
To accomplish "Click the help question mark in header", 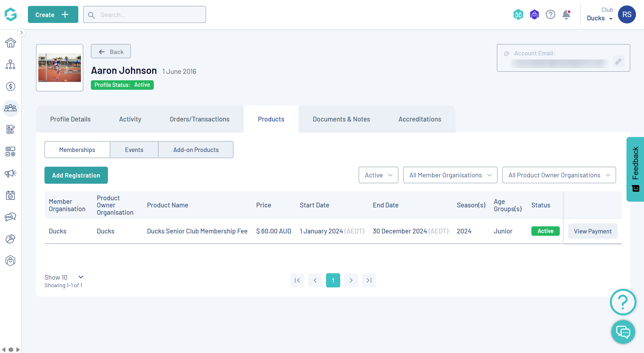I will (550, 14).
